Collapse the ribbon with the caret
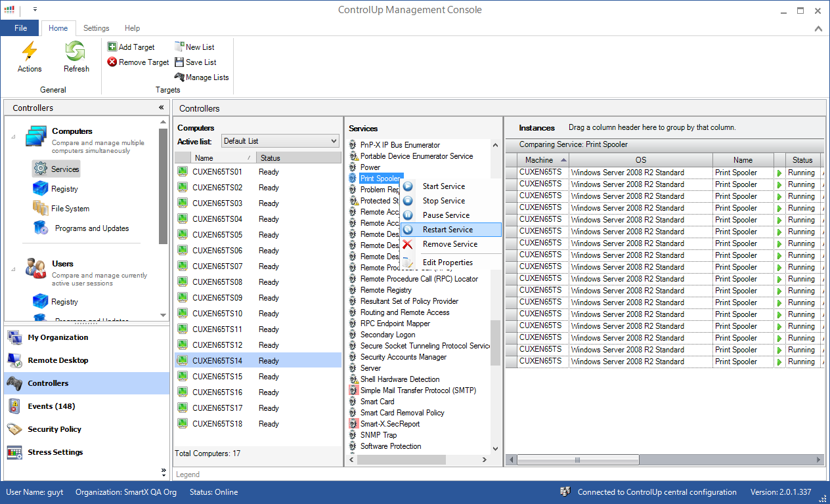830x504 pixels. (818, 29)
